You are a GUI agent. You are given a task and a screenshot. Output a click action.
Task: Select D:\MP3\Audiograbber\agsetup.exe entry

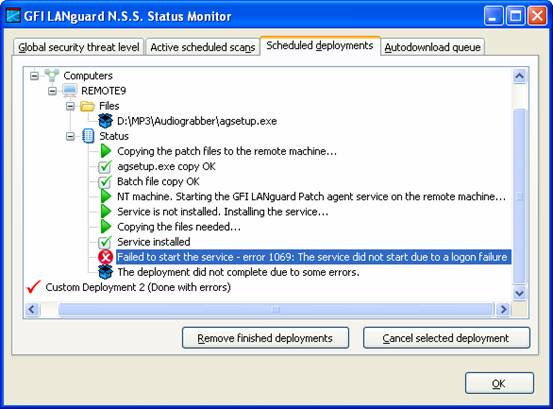(x=197, y=121)
